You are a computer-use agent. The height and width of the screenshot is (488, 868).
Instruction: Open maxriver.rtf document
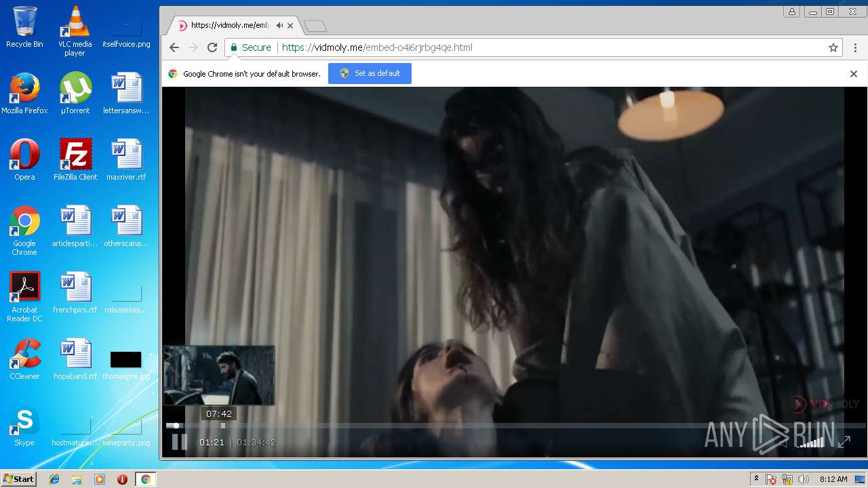point(126,160)
